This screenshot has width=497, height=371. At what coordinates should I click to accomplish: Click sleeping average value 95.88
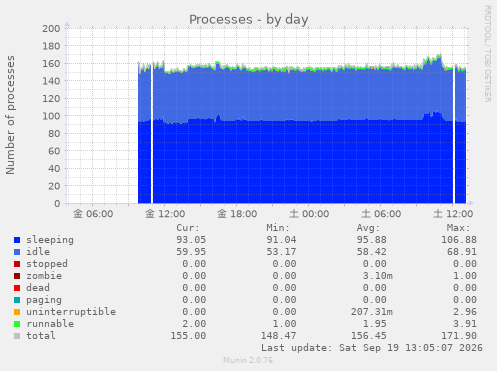(x=371, y=240)
